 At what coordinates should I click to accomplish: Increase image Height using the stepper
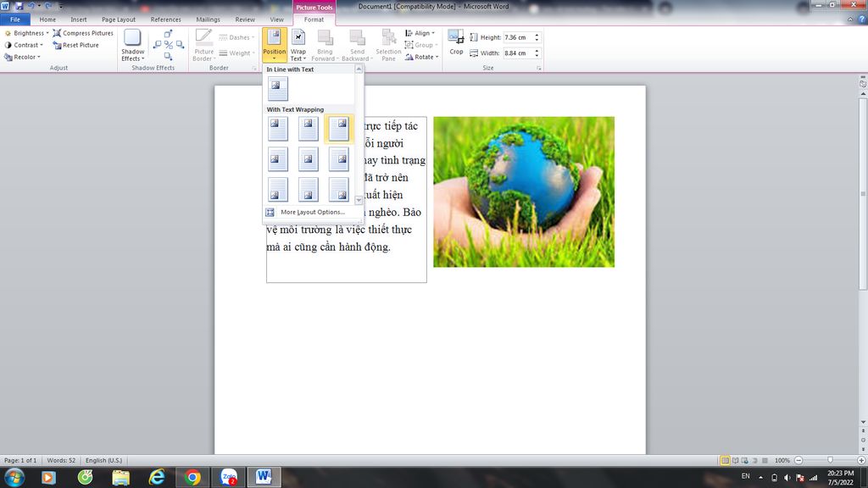[536, 34]
